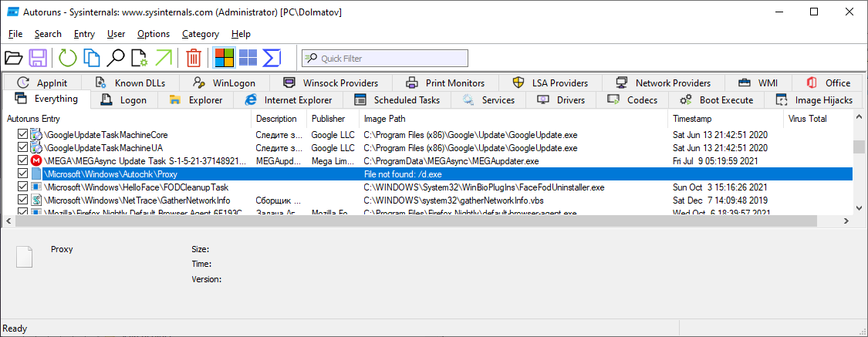Switch to the AppInit tab

point(42,83)
